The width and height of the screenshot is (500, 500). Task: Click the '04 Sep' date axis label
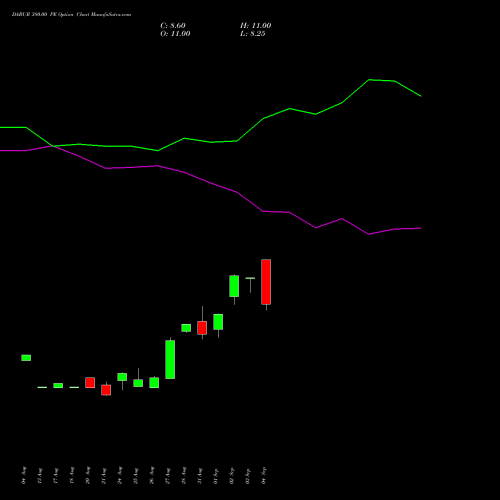point(264,475)
